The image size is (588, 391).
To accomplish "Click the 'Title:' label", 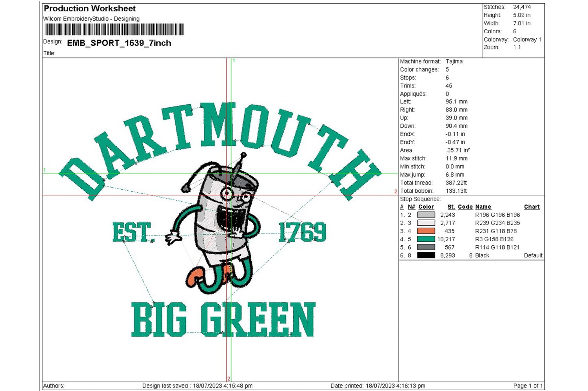I will point(49,53).
